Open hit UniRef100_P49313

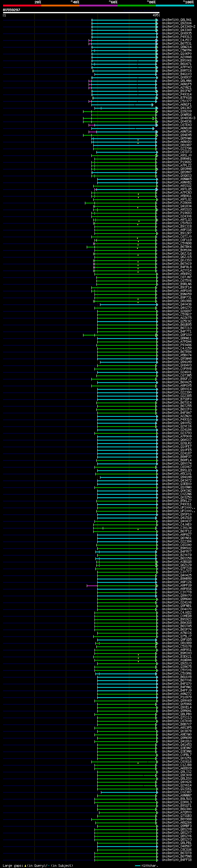point(177,37)
